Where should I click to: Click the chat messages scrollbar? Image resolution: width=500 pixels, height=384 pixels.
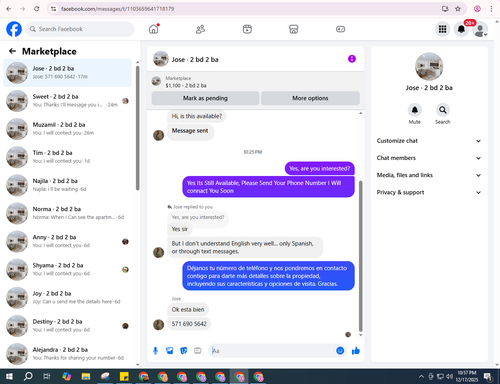coord(360,256)
